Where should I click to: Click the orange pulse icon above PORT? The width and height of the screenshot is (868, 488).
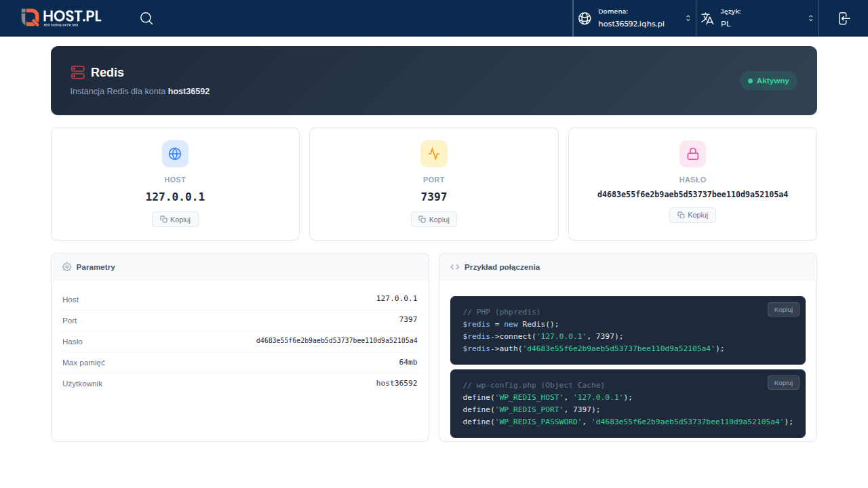pos(434,154)
